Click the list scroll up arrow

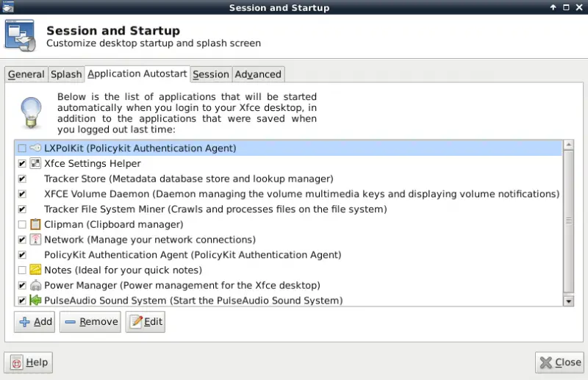pyautogui.click(x=568, y=144)
